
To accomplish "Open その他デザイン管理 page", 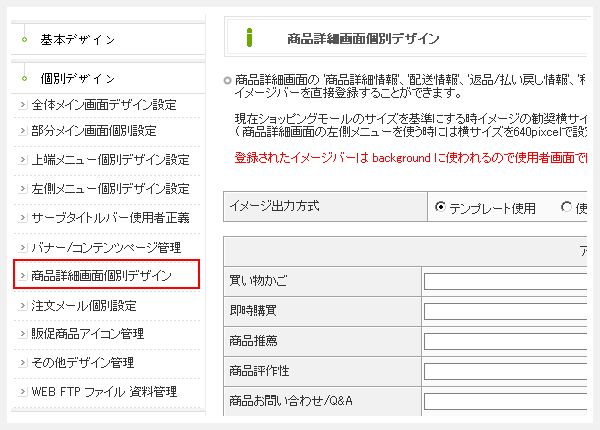I will [83, 362].
